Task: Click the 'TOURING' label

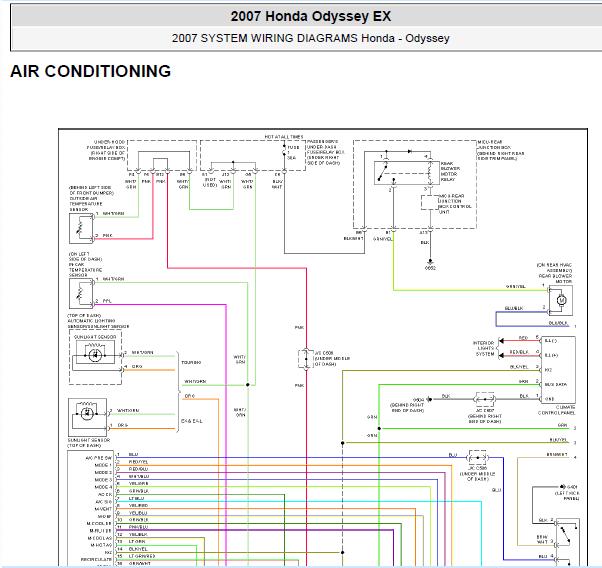Action: pos(191,363)
